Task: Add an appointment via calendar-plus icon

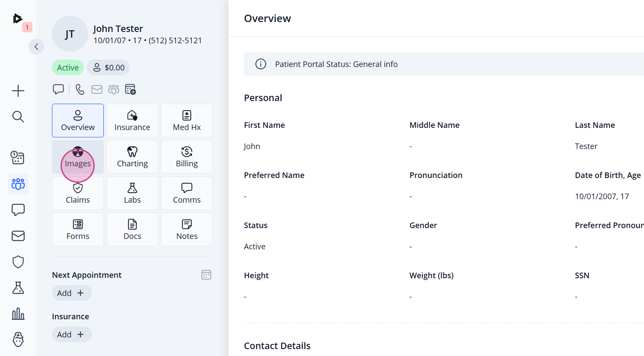Action: click(131, 89)
